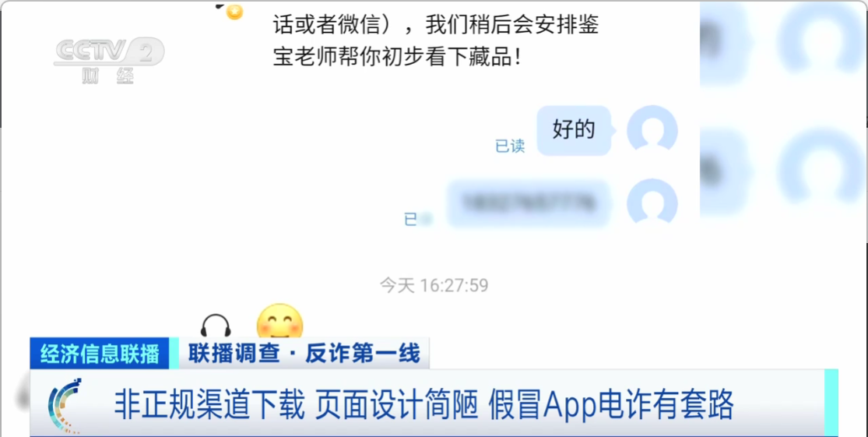Open the smiley emoji picker icon

(x=280, y=321)
